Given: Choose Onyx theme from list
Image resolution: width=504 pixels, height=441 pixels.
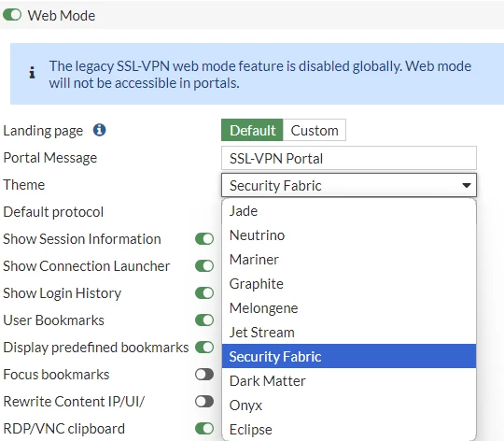Looking at the screenshot, I should (x=349, y=405).
